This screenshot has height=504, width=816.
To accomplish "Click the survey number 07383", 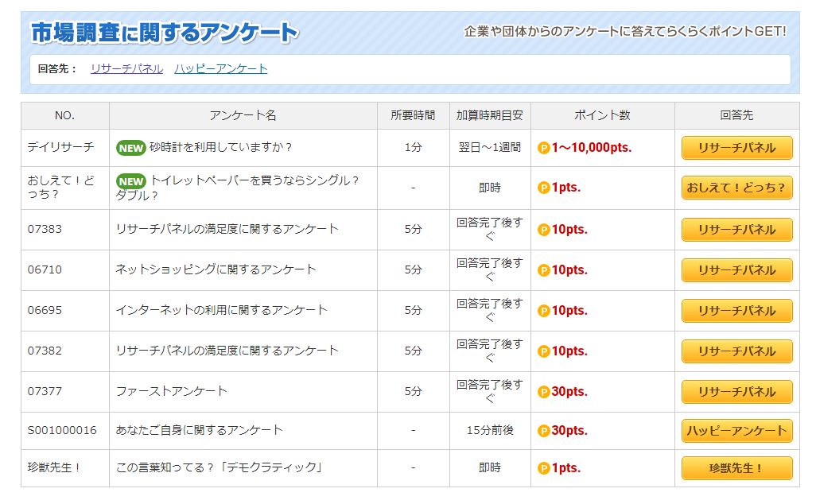I will (x=45, y=229).
